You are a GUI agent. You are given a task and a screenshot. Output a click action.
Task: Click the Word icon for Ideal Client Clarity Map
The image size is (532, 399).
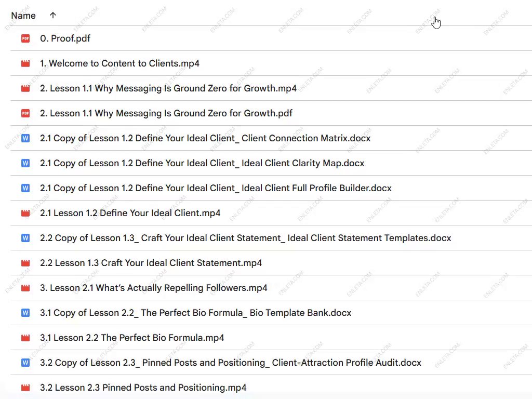tap(25, 163)
